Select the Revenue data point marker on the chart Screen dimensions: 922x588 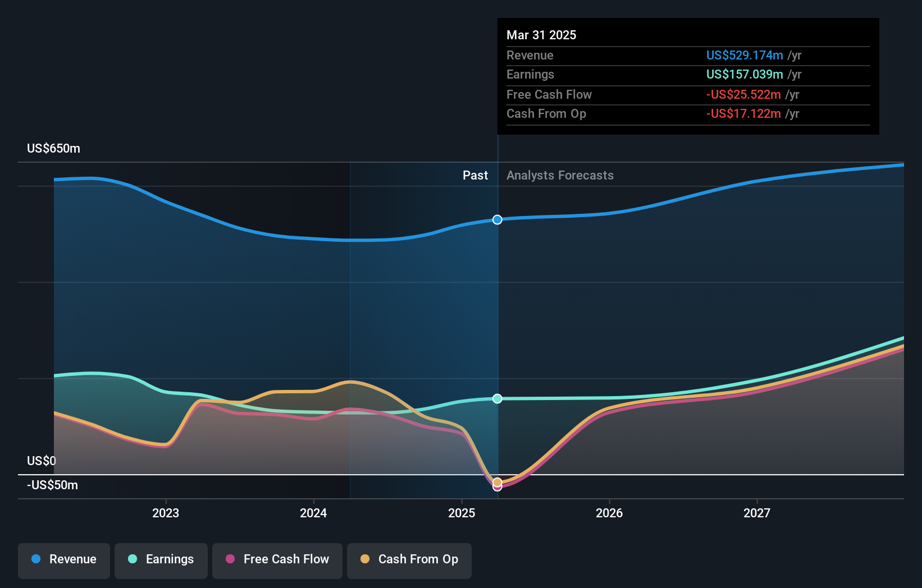(x=497, y=220)
